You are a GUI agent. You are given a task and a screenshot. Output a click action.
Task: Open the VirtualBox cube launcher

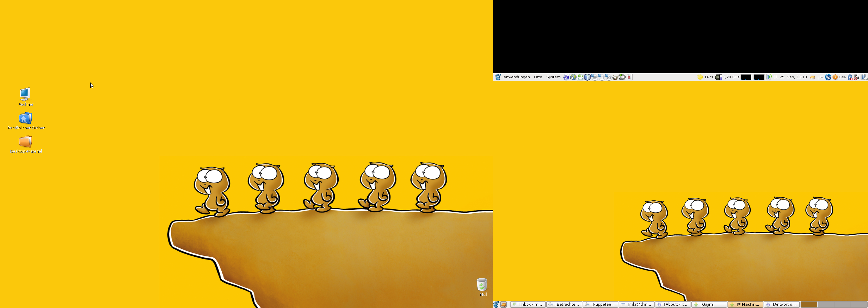coord(587,77)
